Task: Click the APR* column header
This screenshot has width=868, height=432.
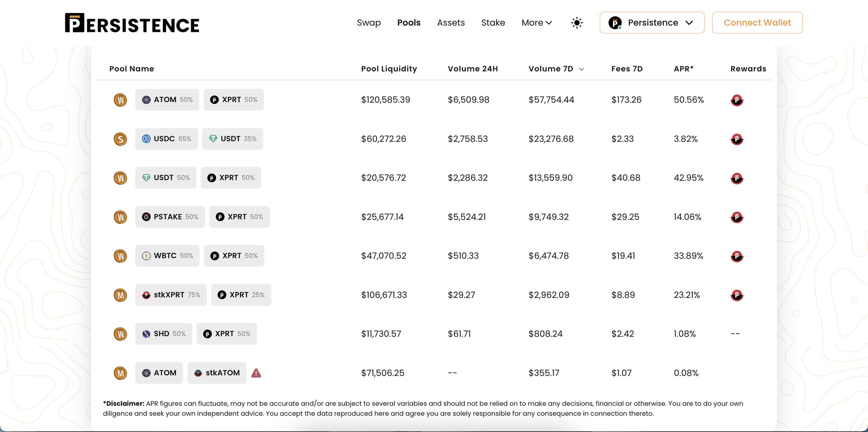Action: pyautogui.click(x=684, y=69)
